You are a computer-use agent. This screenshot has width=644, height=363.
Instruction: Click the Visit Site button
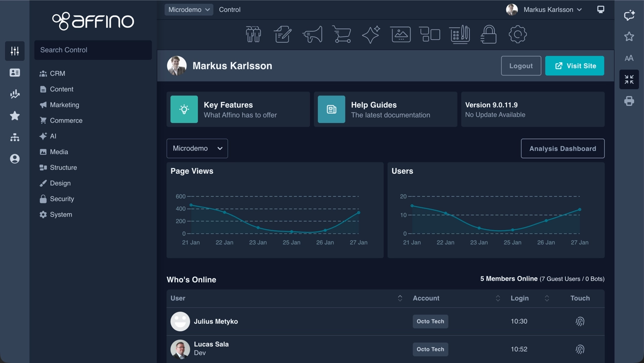coord(574,66)
